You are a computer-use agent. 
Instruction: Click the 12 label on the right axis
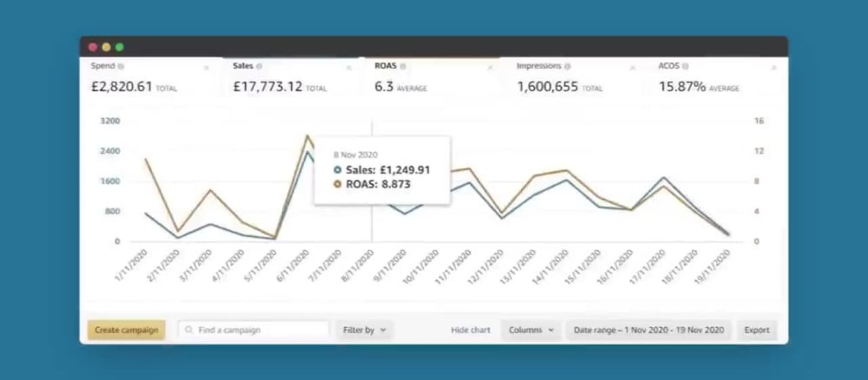click(x=759, y=151)
